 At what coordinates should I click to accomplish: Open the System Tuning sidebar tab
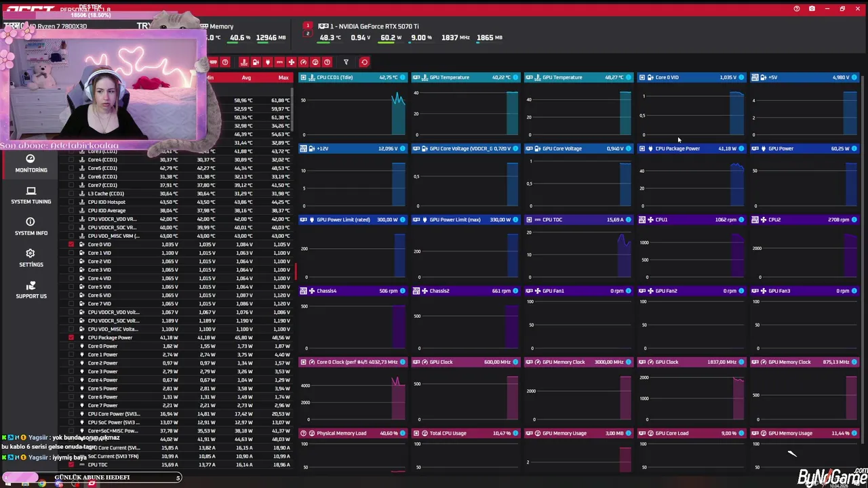(31, 195)
